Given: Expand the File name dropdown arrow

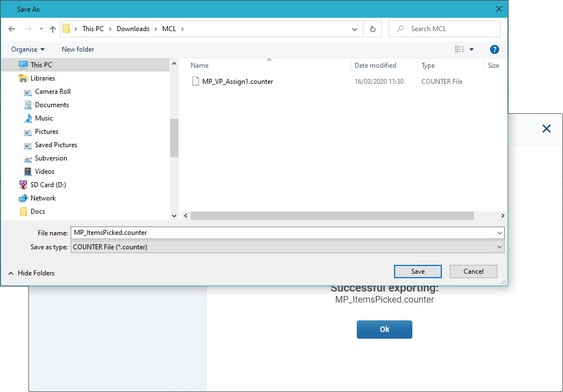Looking at the screenshot, I should (500, 233).
